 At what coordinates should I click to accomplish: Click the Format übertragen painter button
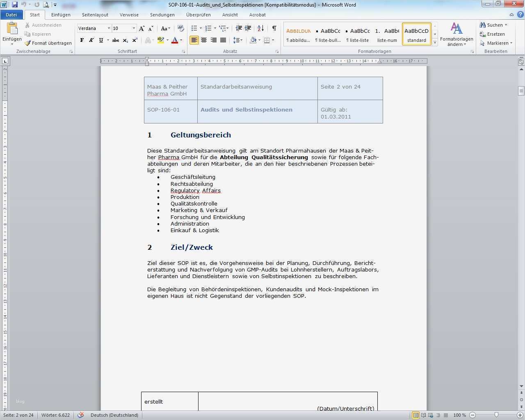tap(48, 43)
